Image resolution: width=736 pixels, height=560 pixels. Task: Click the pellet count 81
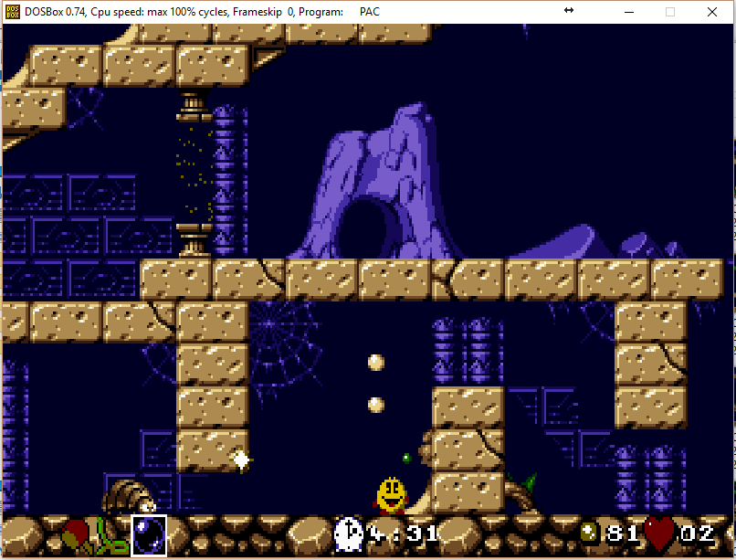coord(622,534)
